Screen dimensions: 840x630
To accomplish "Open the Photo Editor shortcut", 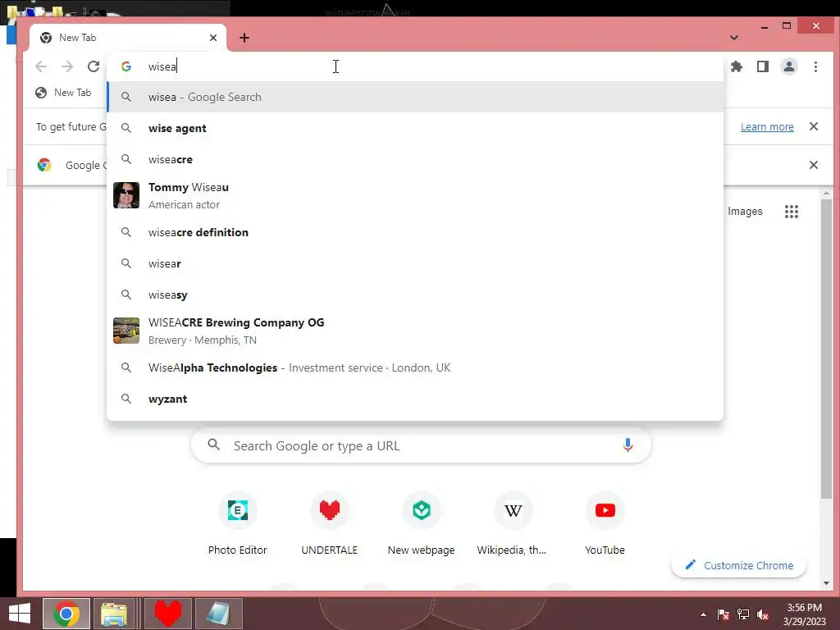I will 237,523.
